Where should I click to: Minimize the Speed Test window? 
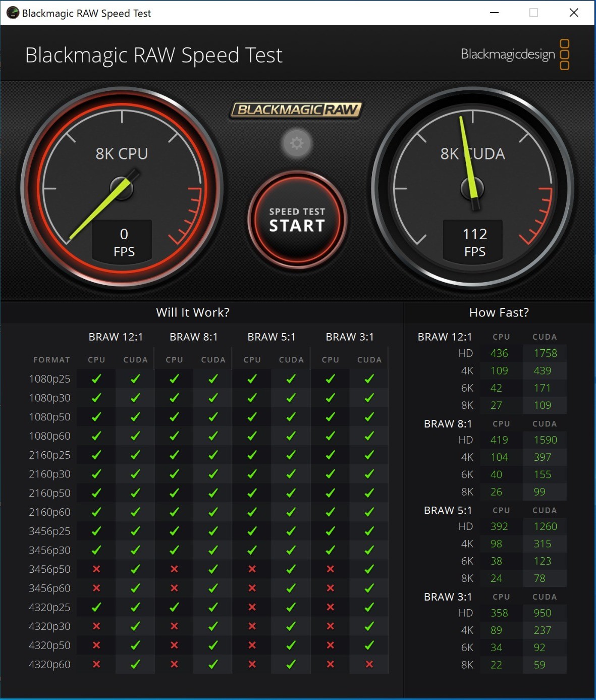pos(495,13)
